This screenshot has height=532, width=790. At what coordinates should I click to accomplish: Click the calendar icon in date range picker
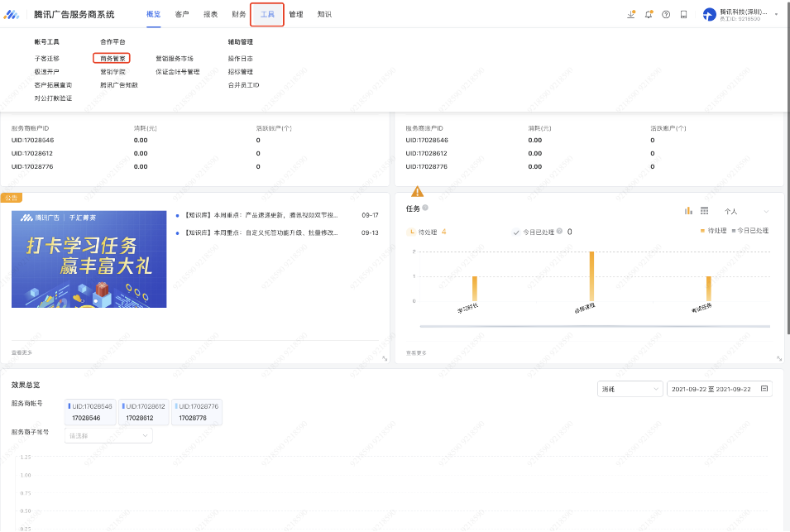coord(764,389)
